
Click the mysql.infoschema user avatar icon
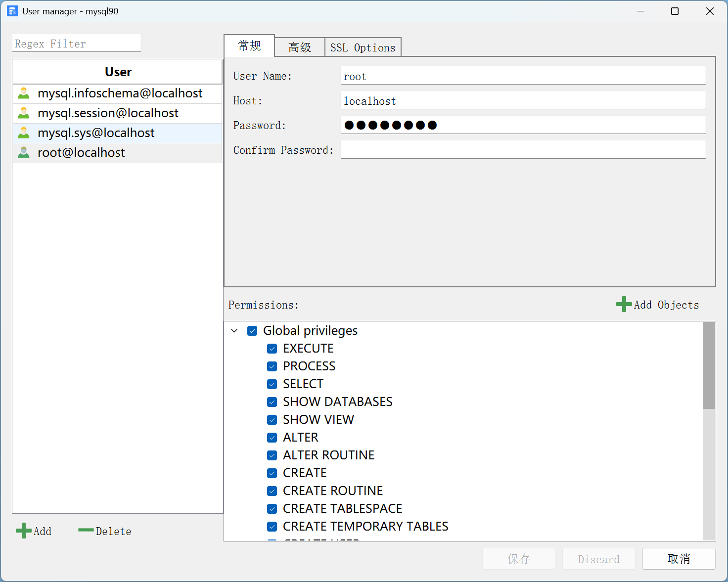point(24,93)
